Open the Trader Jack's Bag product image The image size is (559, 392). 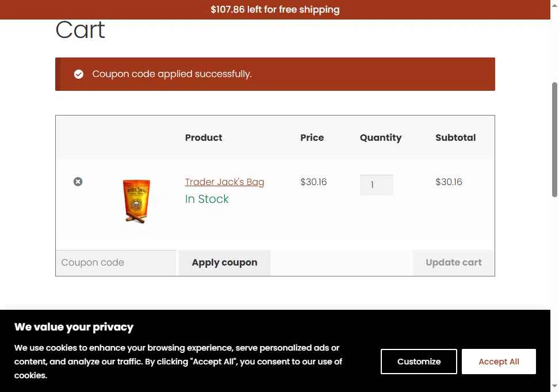[136, 201]
